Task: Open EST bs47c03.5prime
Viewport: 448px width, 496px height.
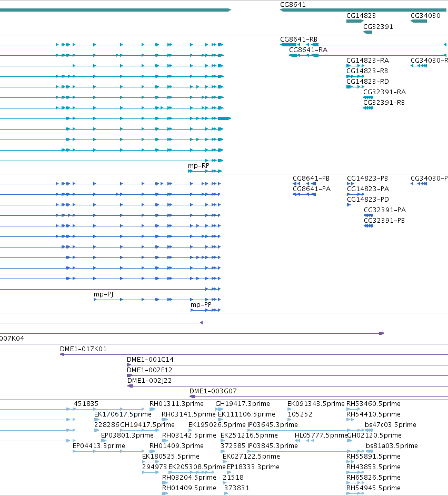Action: [369, 430]
